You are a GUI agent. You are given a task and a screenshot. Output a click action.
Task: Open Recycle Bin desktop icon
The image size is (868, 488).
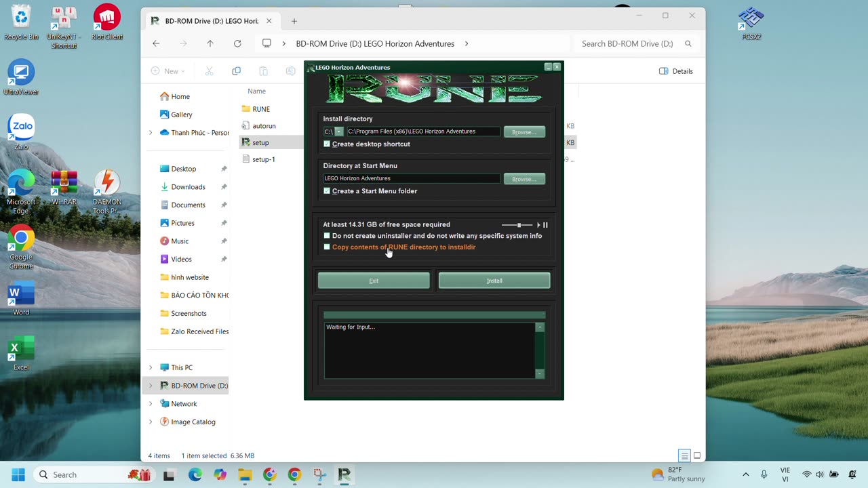[21, 22]
